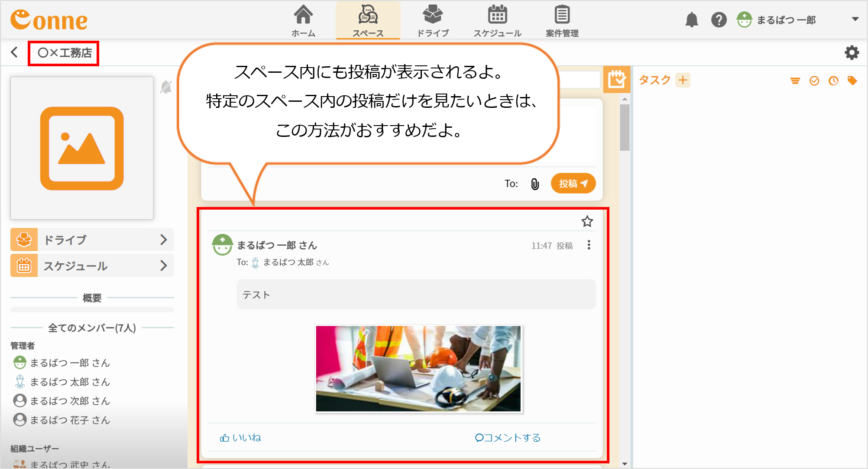
Task: Open the task filter icon
Action: coord(795,81)
